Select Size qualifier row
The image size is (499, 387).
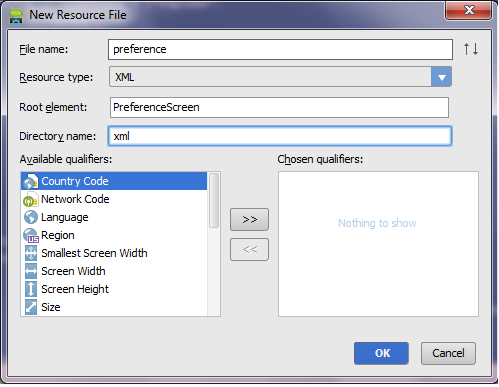[x=114, y=307]
